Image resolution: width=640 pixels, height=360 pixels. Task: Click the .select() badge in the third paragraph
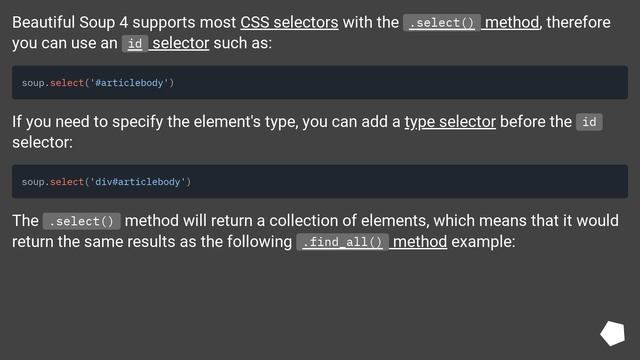pos(81,221)
